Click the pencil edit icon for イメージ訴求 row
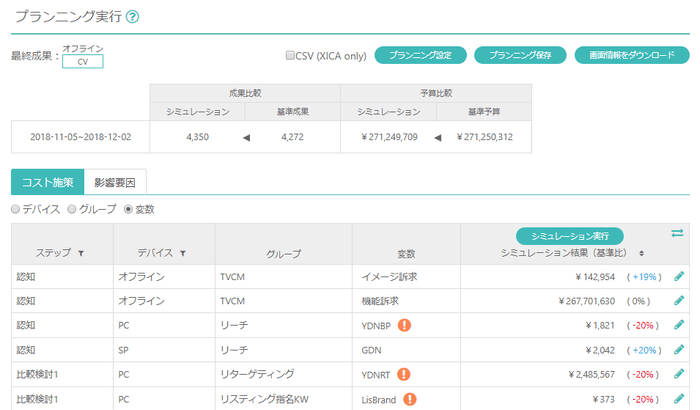Image resolution: width=700 pixels, height=410 pixels. pyautogui.click(x=679, y=275)
